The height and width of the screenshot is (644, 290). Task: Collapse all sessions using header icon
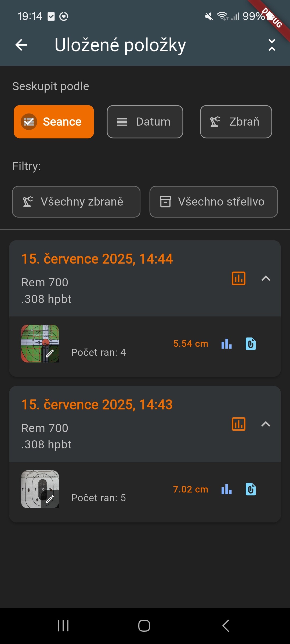tap(272, 45)
